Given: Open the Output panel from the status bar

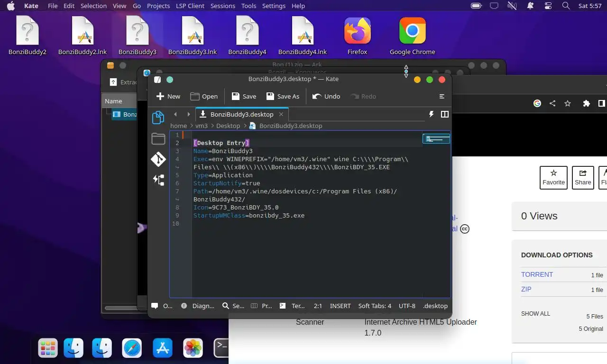Looking at the screenshot, I should 162,306.
